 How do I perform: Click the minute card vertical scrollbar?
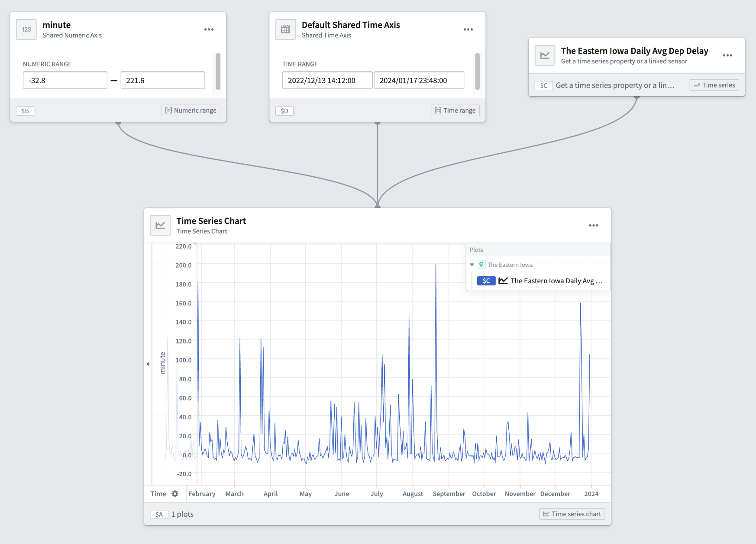coord(218,71)
